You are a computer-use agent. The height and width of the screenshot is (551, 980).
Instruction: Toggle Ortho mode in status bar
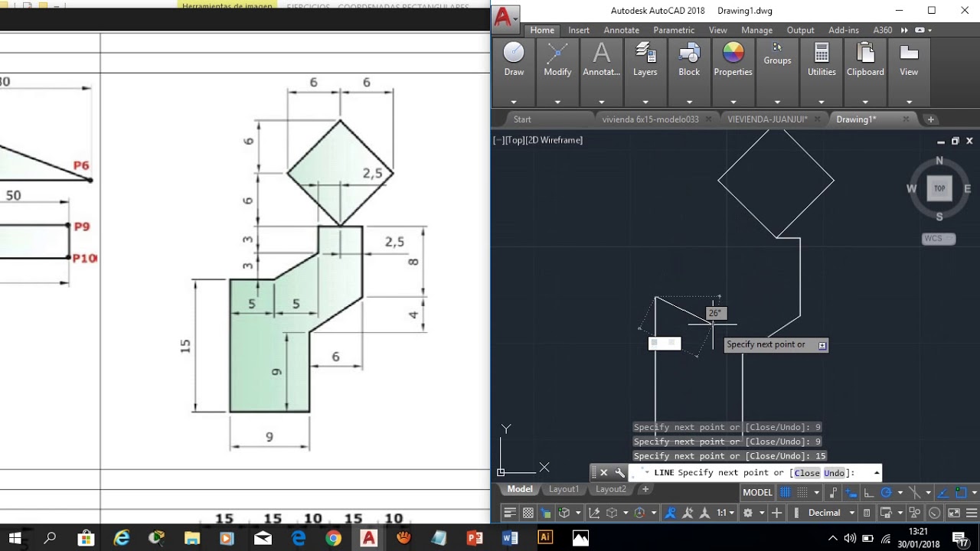point(869,492)
